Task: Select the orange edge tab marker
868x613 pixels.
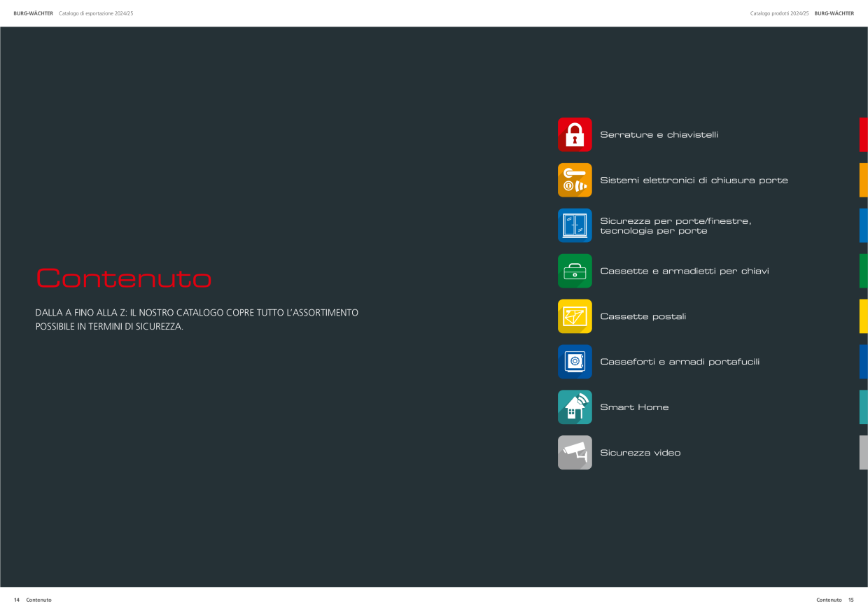Action: tap(864, 180)
